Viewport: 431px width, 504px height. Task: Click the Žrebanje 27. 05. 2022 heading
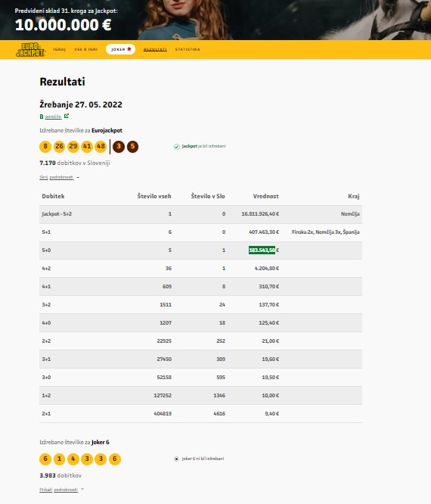81,104
